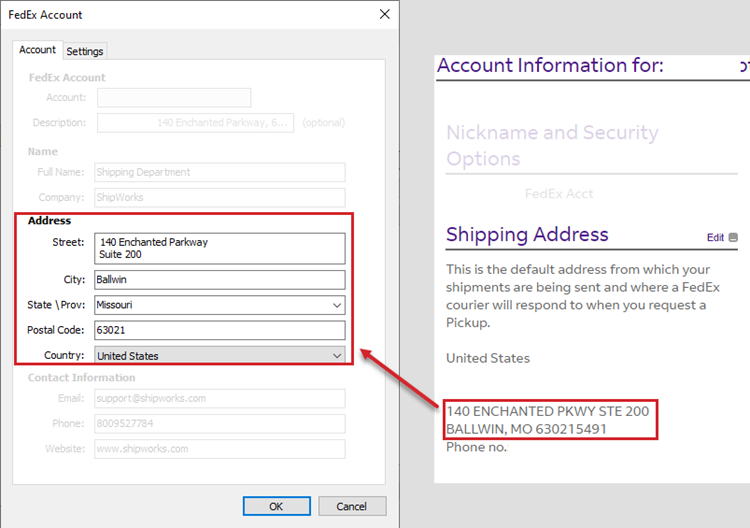This screenshot has width=750, height=528.
Task: Click the Street address field
Action: 220,248
